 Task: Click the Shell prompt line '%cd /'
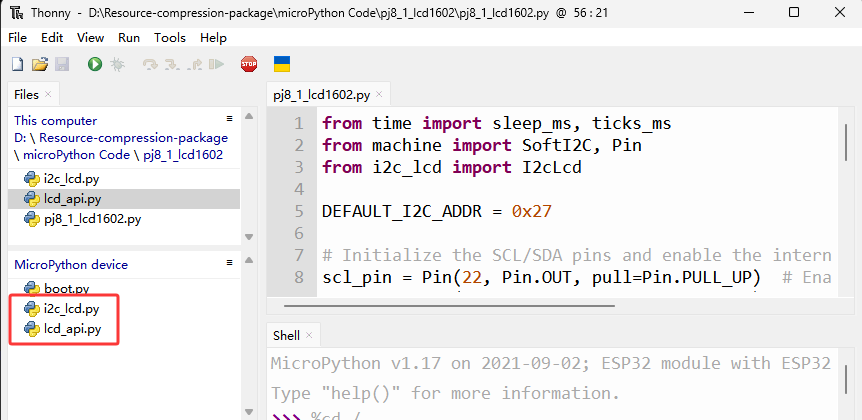coord(316,416)
